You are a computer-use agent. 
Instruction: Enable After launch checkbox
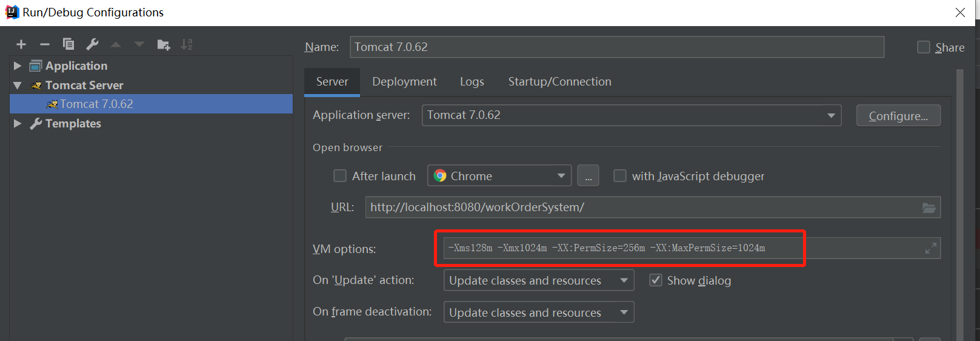coord(340,176)
